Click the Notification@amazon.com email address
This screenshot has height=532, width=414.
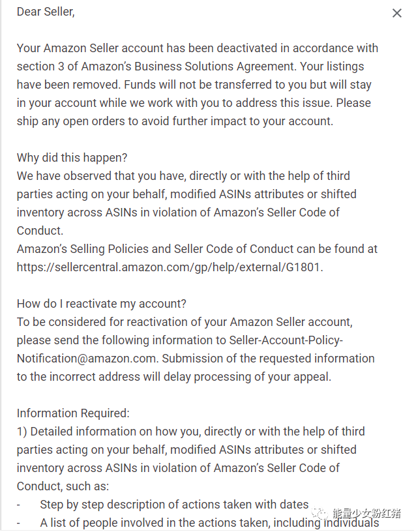point(86,359)
